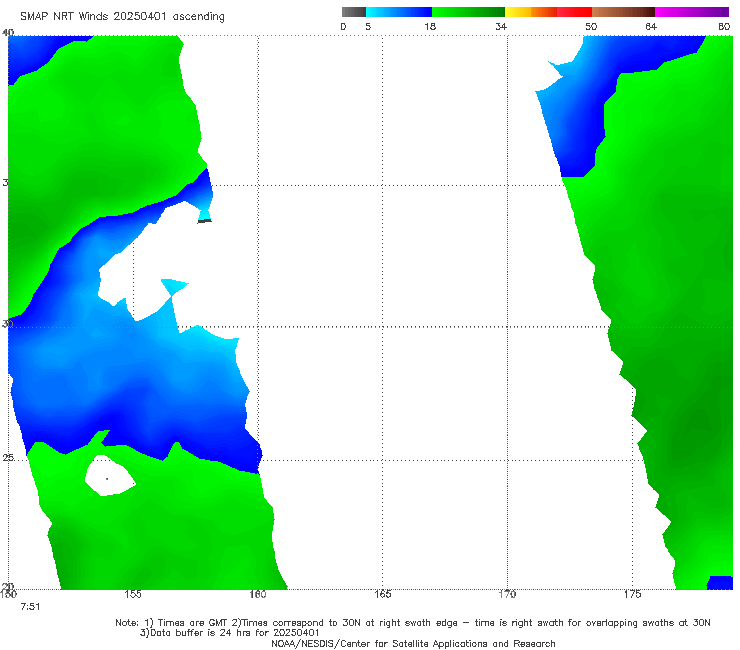Click the NOAA/NESDIS credit line
Image resolution: width=740 pixels, height=650 pixels.
point(413,644)
